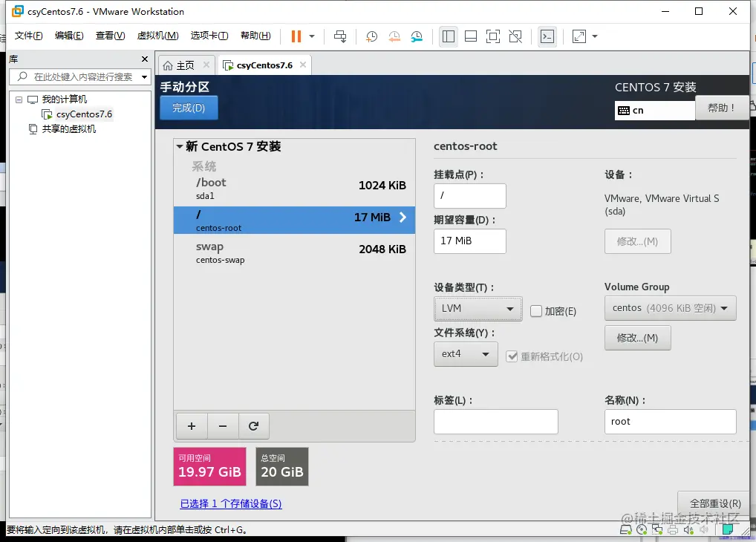Screen dimensions: 756x542
Task: Toggle the 重新格式化(O) reformat checkbox
Action: 512,356
